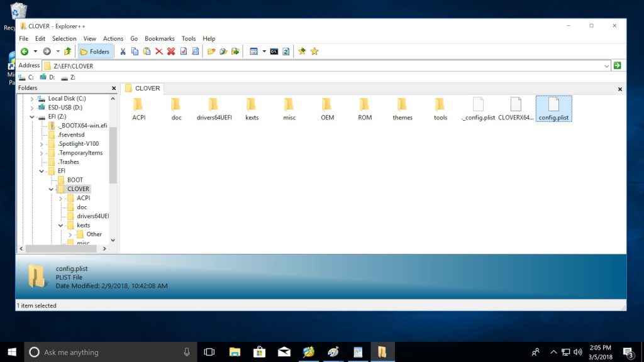The image size is (644, 362).
Task: Select the CLOVERX64 file thumbnail
Action: [x=516, y=109]
